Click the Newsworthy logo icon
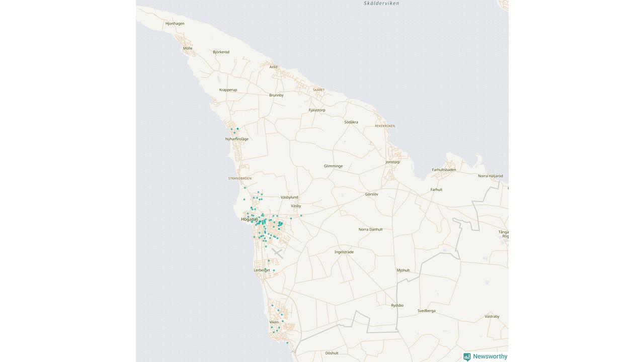Viewport: 644px width, 362px height. (467, 357)
